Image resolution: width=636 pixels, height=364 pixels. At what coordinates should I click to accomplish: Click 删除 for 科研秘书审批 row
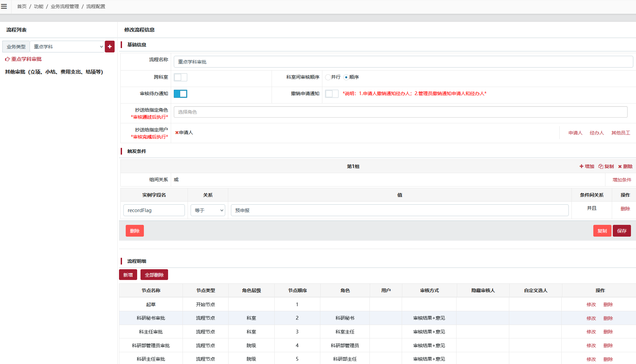pyautogui.click(x=608, y=318)
